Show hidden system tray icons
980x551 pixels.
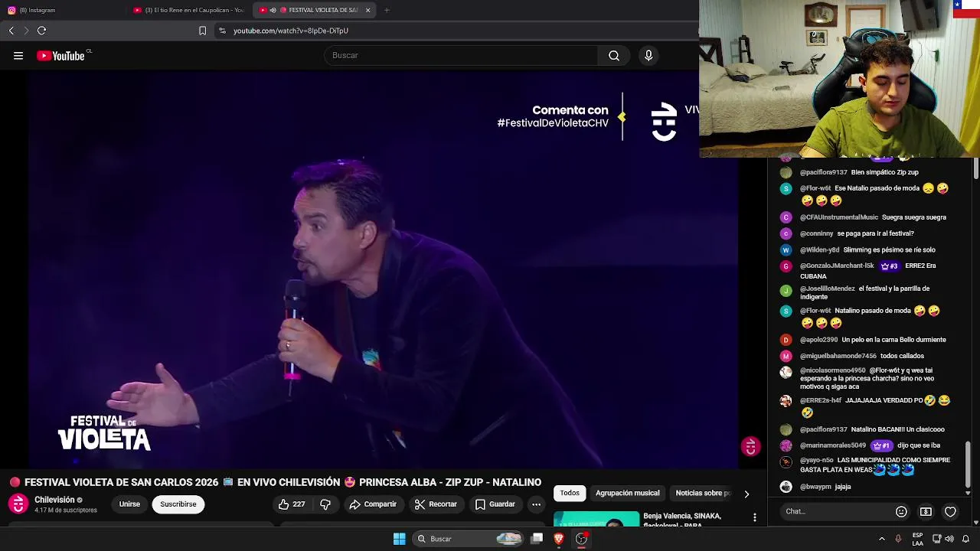[x=881, y=539]
